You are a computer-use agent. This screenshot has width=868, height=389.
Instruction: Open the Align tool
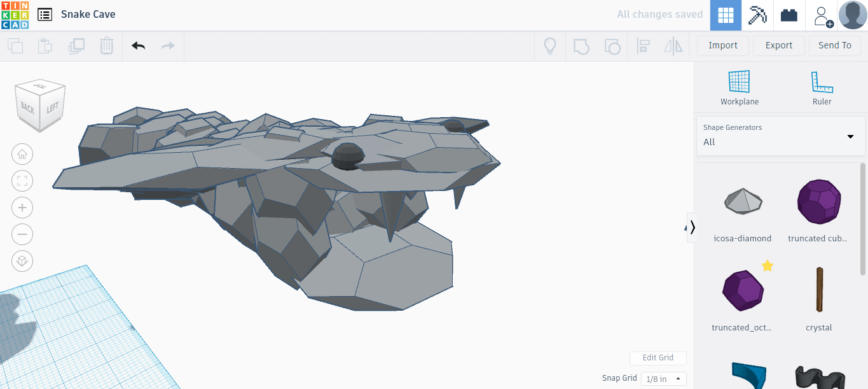tap(643, 45)
